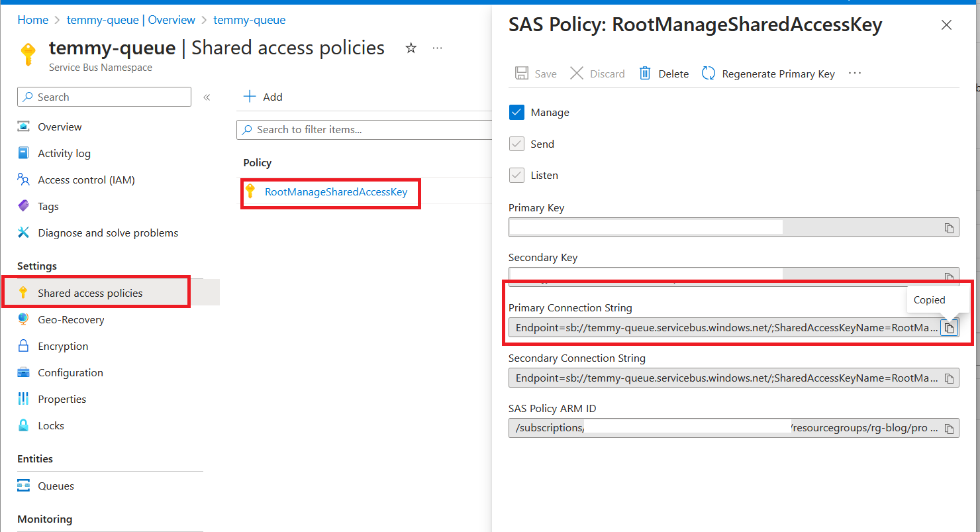Open more options ellipsis beside page title

[x=437, y=48]
